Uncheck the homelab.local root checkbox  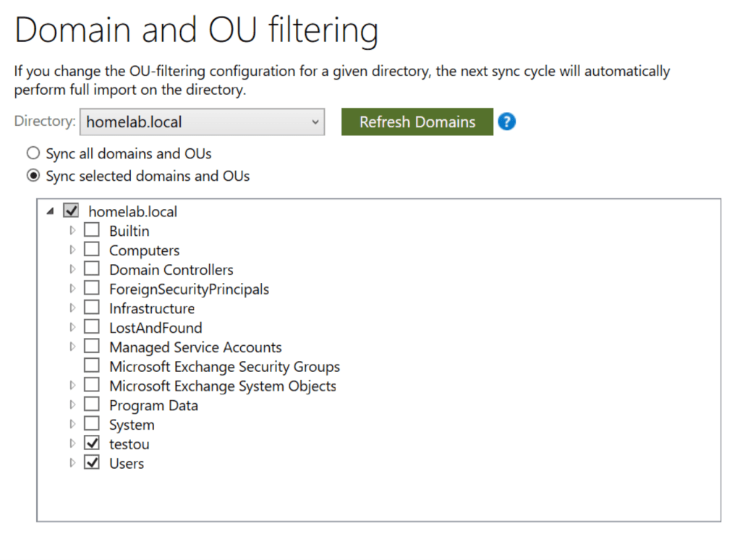pos(71,211)
